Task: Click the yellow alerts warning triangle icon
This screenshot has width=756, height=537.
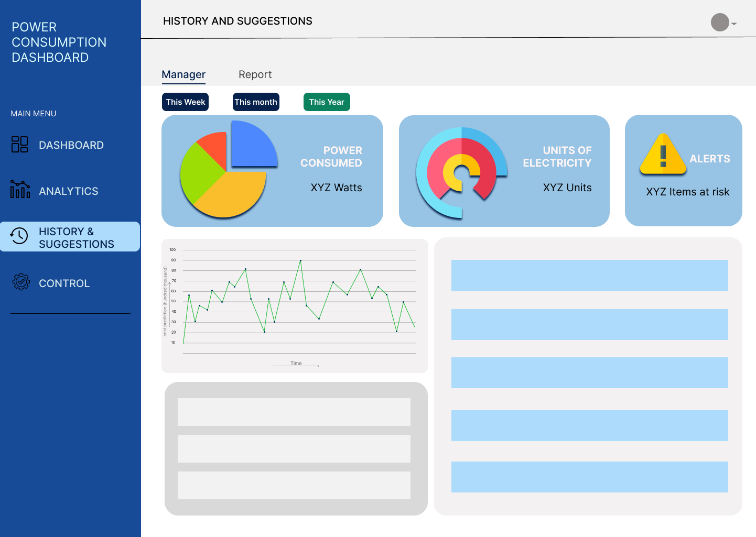Action: (663, 155)
